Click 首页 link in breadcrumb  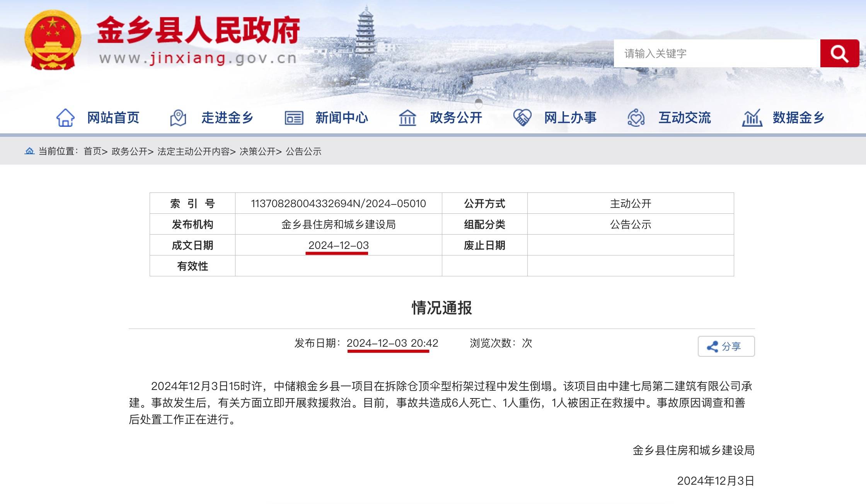coord(93,152)
